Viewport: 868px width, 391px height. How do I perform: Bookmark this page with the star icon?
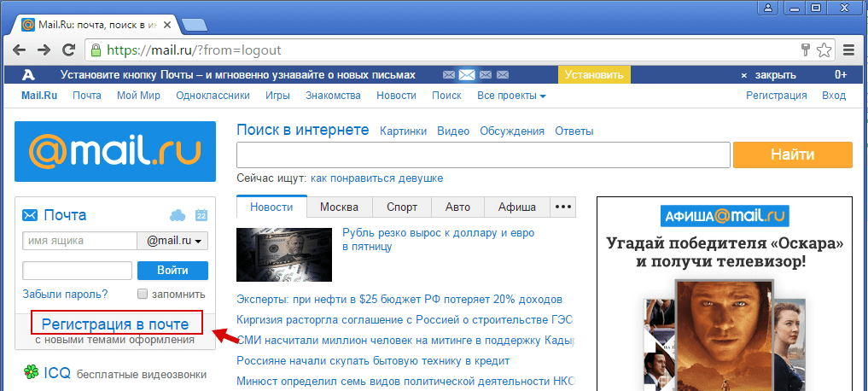click(x=824, y=50)
